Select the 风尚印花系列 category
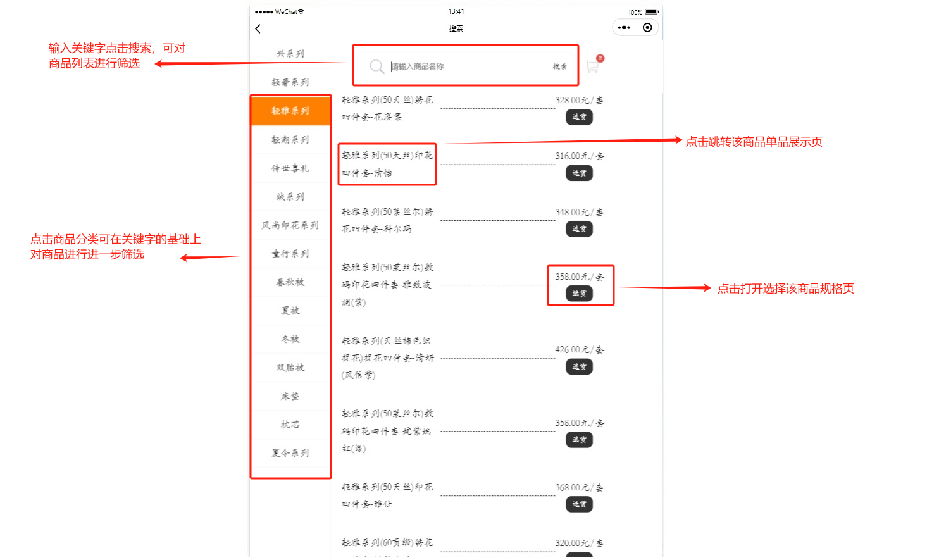The width and height of the screenshot is (939, 560). tap(290, 225)
